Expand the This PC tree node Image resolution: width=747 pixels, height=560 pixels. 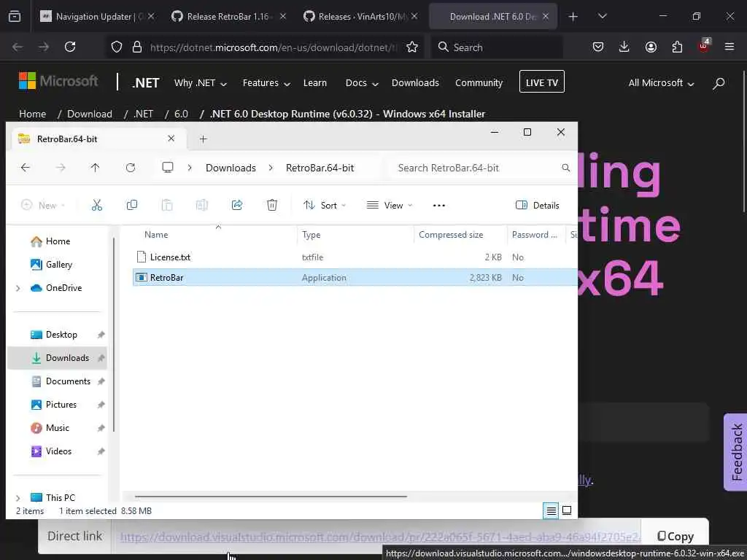click(x=18, y=498)
